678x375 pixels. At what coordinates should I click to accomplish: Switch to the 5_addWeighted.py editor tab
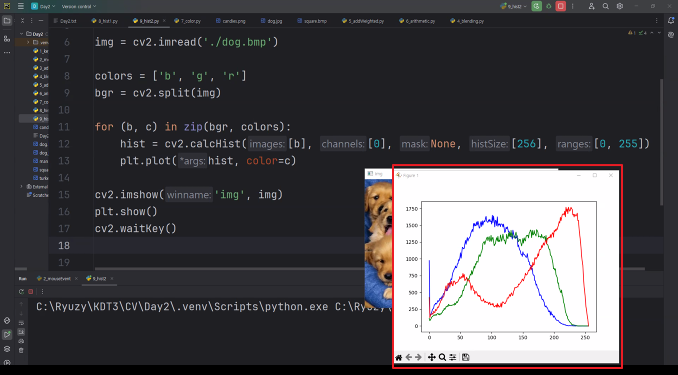click(363, 21)
